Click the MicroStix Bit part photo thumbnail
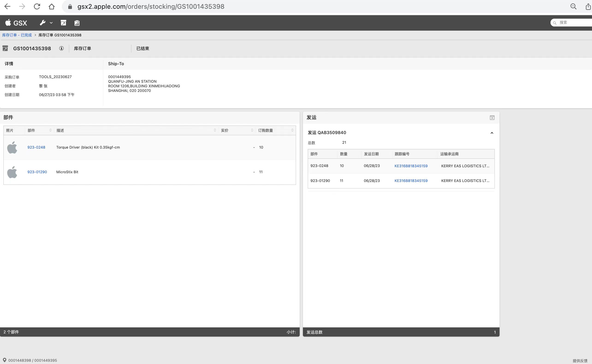Image resolution: width=592 pixels, height=364 pixels. point(12,172)
